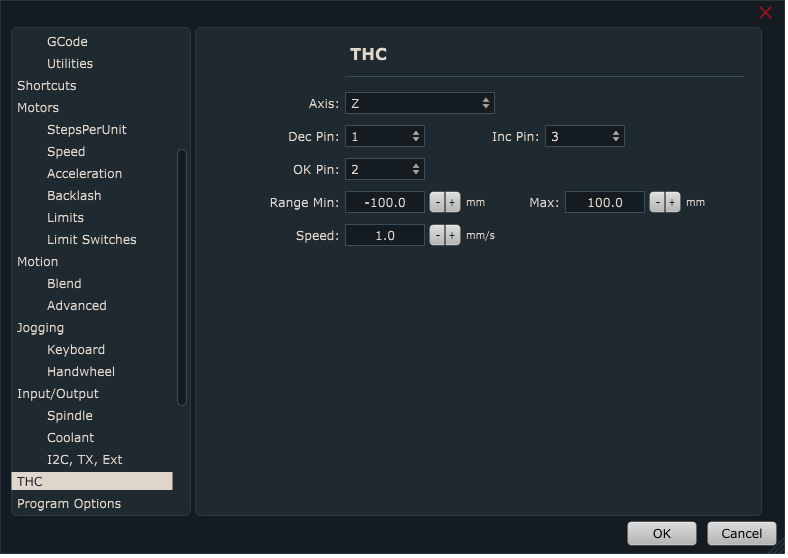Click the plus button for Range Min
Image resolution: width=788 pixels, height=558 pixels.
452,203
